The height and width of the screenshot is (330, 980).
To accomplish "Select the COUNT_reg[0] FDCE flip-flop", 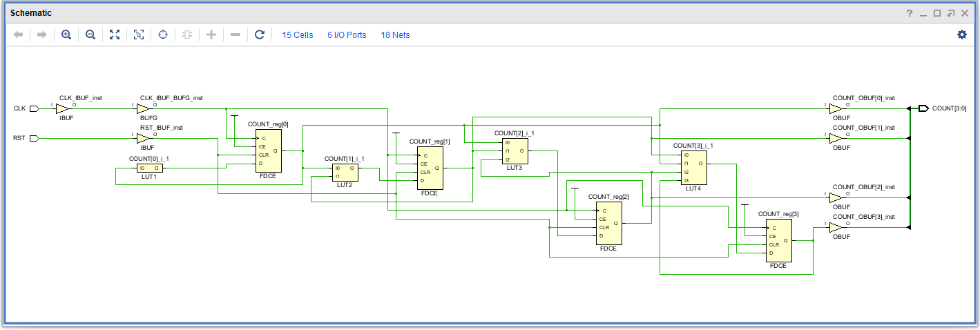I will coord(268,151).
